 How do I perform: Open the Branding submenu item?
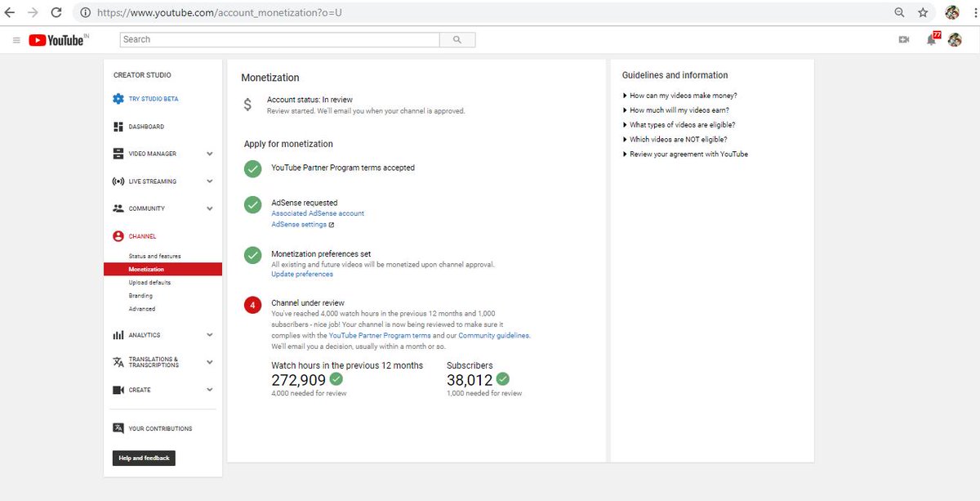click(140, 296)
